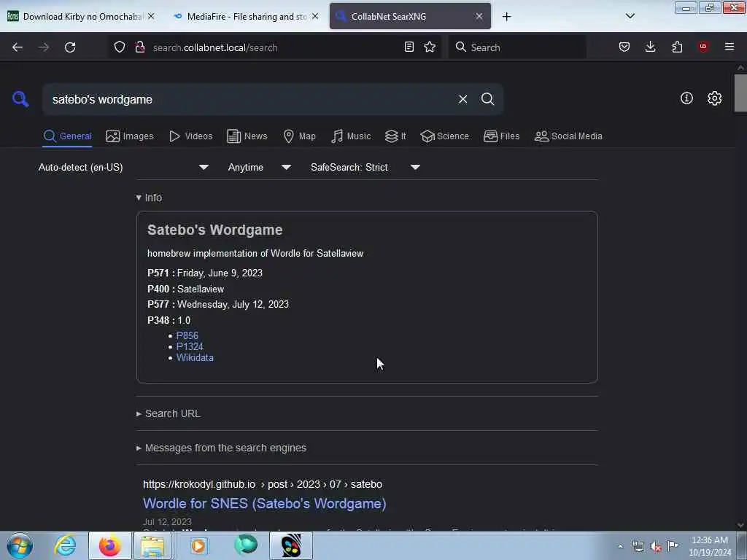Open Firefox downloads panel

tap(650, 47)
